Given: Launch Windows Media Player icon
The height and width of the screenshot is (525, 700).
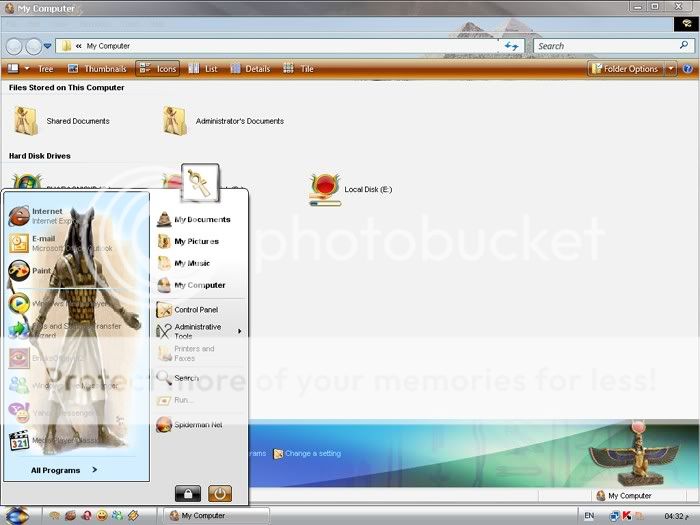Looking at the screenshot, I should (19, 304).
